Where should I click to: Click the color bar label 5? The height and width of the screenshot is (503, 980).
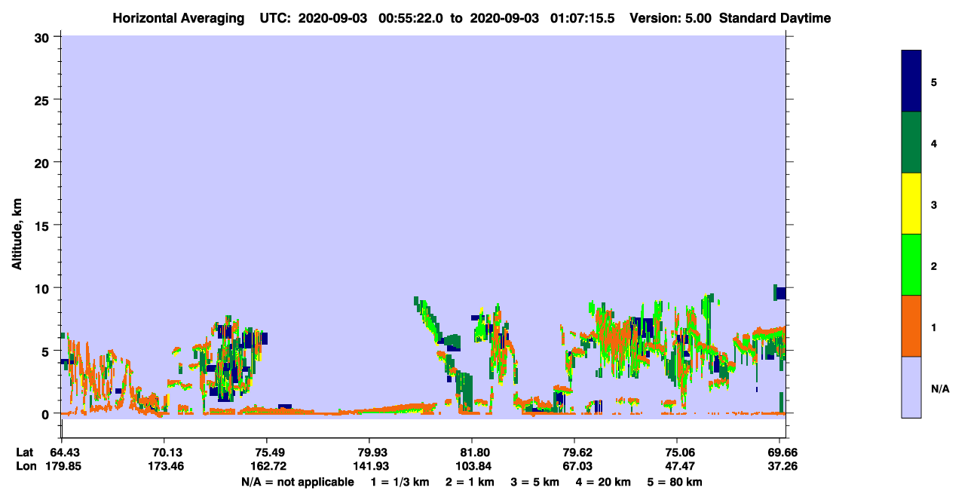click(934, 82)
